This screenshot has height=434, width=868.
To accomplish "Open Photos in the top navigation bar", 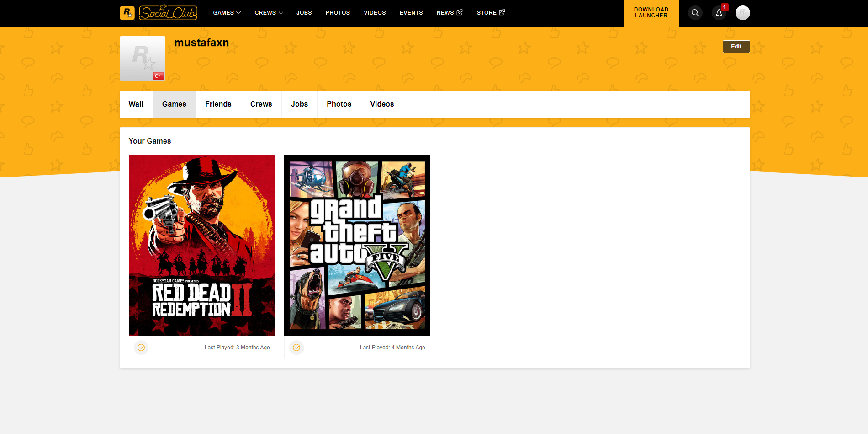I will (338, 13).
